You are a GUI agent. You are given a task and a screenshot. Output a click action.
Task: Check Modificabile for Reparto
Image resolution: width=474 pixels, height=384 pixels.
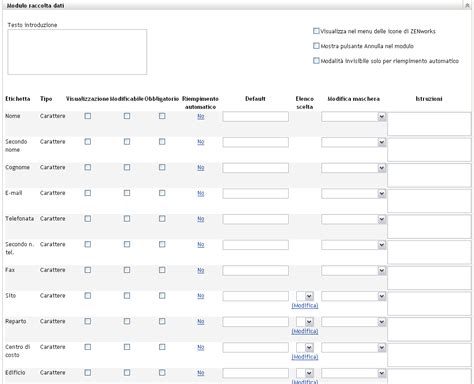tap(127, 321)
